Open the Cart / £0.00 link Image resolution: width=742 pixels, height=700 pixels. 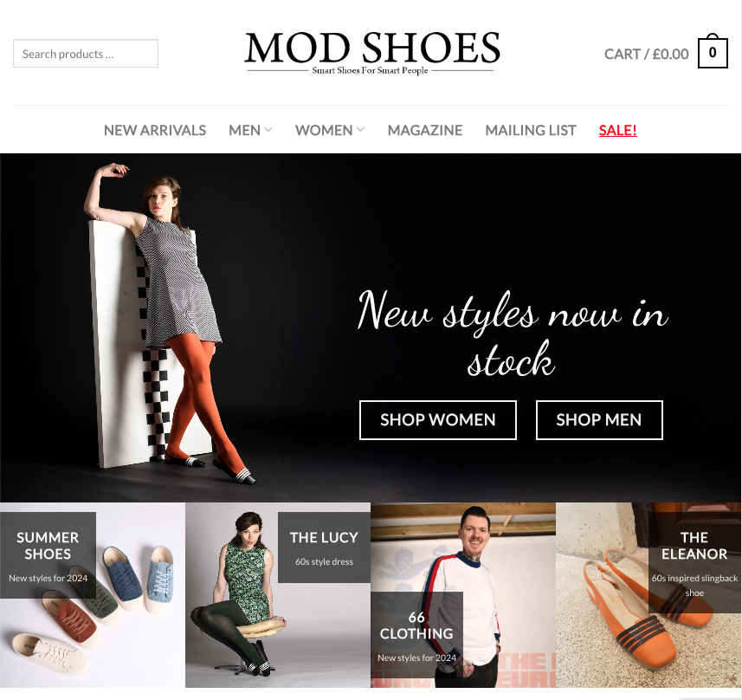647,54
